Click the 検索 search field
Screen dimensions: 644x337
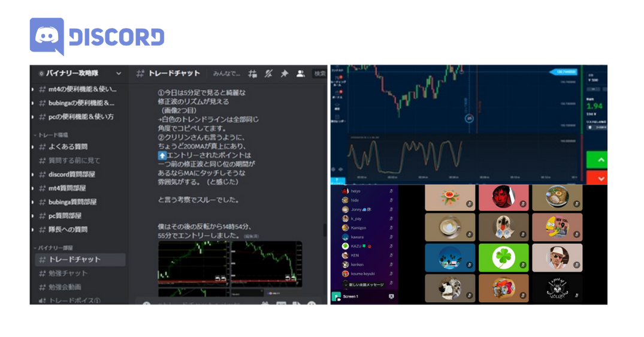[319, 74]
